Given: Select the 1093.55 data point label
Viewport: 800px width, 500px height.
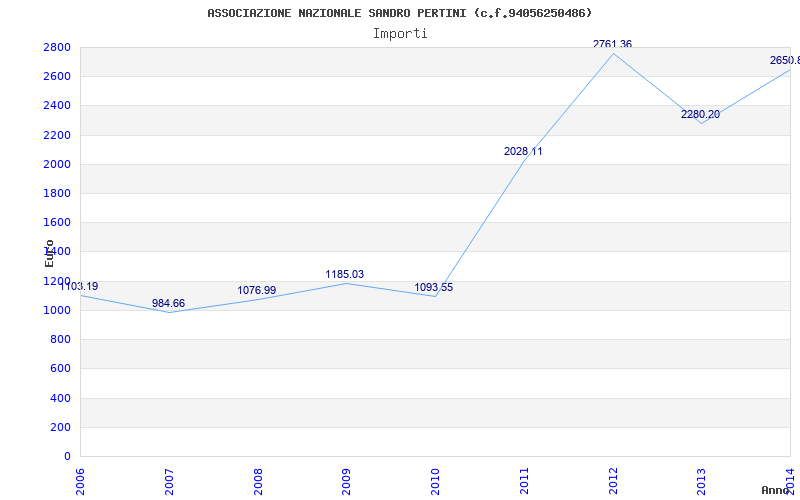Looking at the screenshot, I should (434, 288).
